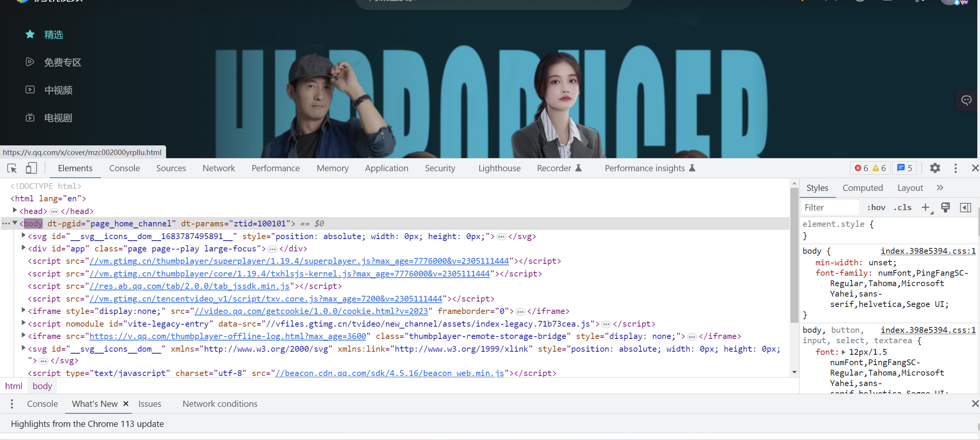Expand the div id="app" node
Image resolution: width=980 pixels, height=440 pixels.
pos(24,248)
